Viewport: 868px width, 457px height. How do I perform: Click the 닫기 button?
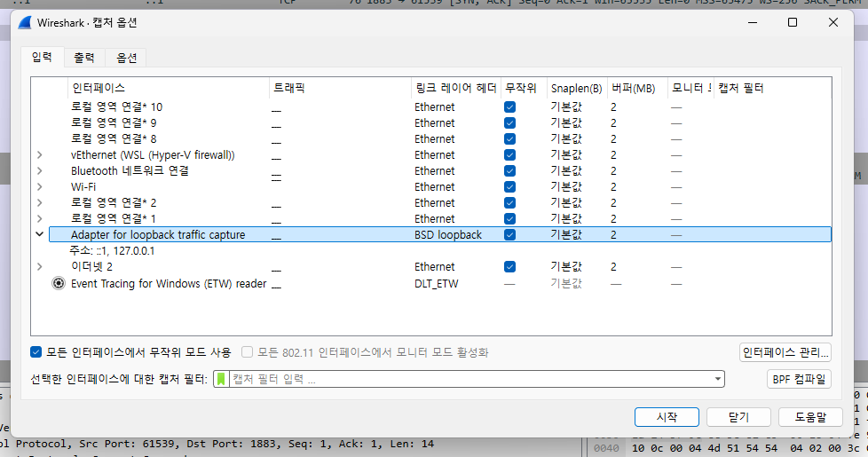(738, 417)
